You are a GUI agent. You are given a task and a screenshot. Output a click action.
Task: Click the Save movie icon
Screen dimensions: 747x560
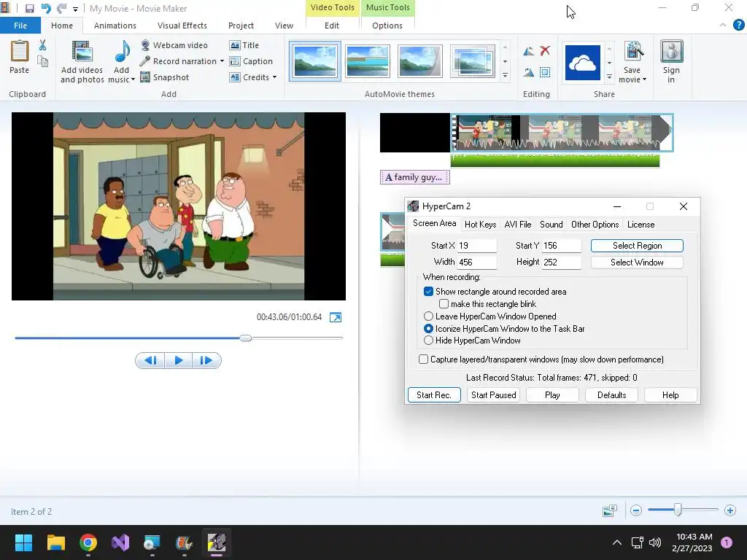point(633,52)
